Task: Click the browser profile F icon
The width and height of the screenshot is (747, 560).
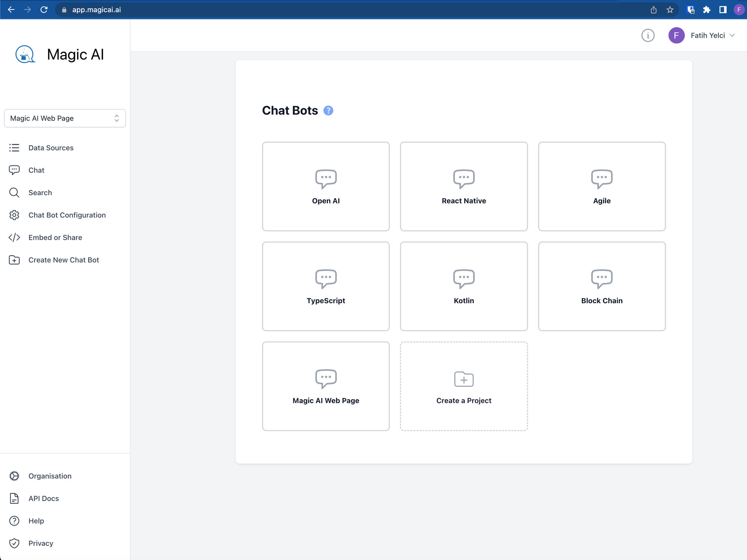Action: click(x=739, y=9)
